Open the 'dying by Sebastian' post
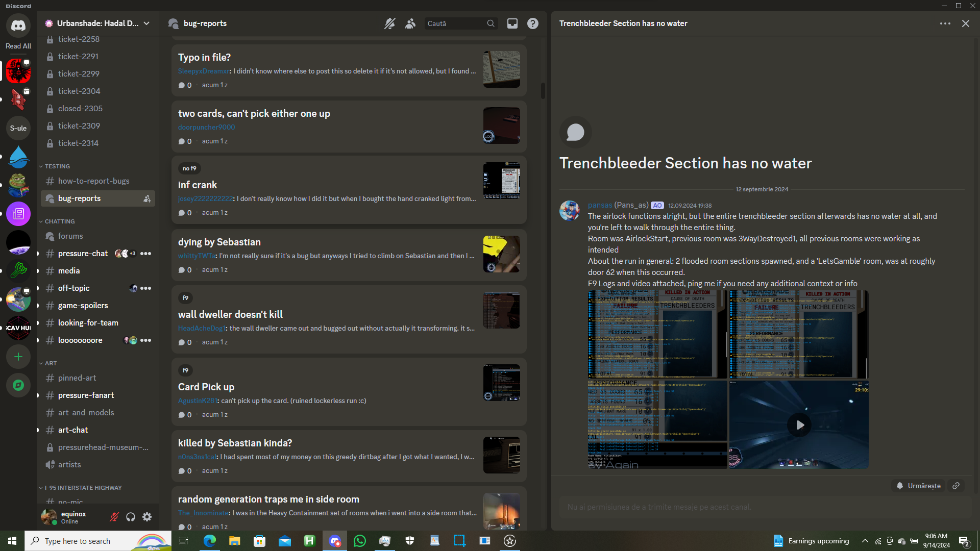 (x=219, y=242)
